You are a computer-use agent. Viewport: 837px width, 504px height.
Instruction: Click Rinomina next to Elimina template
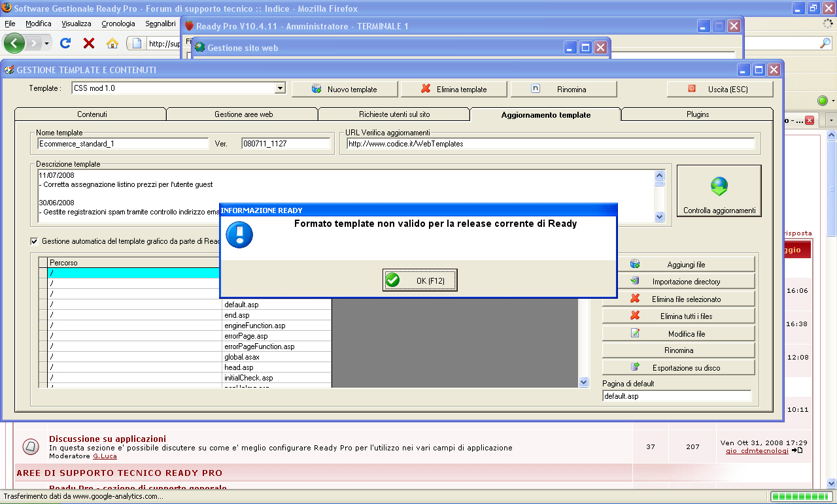pos(564,89)
